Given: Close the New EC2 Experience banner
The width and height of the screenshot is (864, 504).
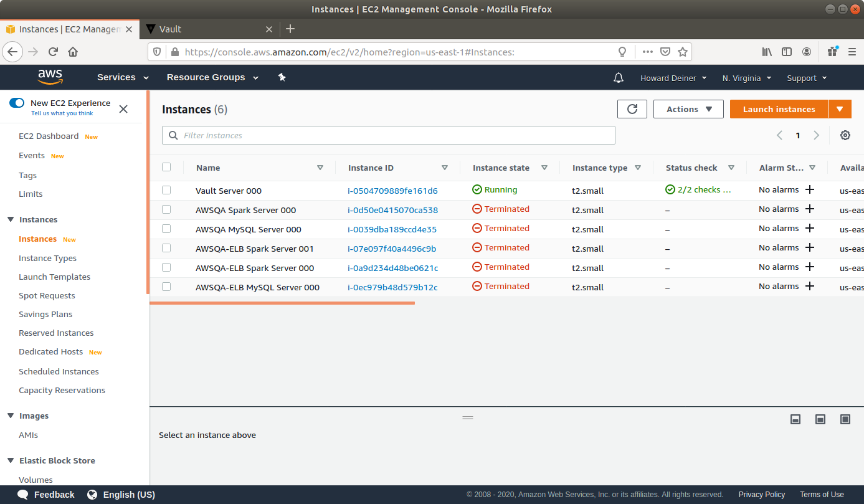Looking at the screenshot, I should [x=123, y=109].
